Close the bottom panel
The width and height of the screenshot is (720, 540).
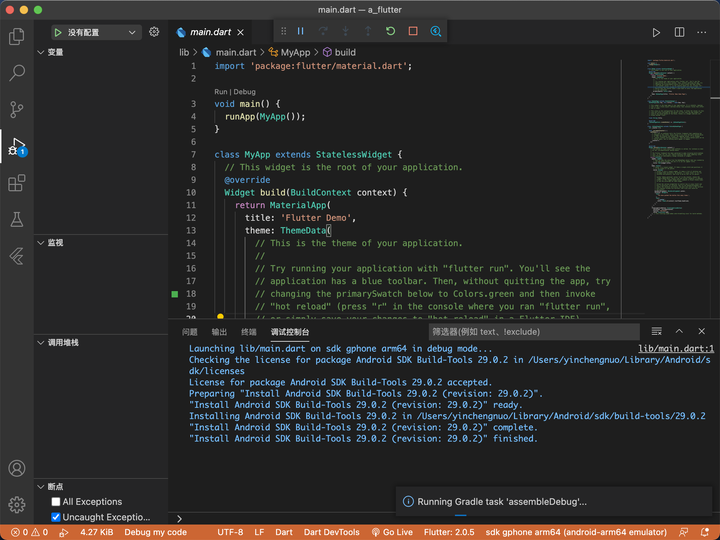(x=702, y=331)
